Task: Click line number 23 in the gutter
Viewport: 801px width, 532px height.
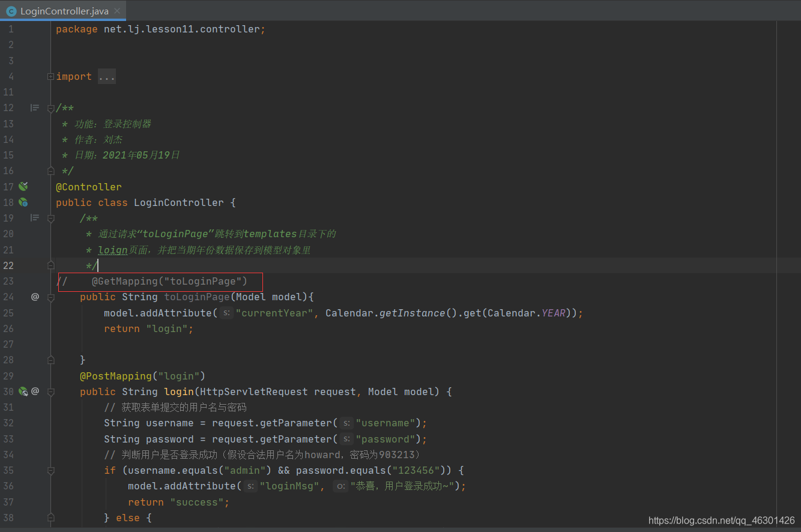Action: point(8,281)
